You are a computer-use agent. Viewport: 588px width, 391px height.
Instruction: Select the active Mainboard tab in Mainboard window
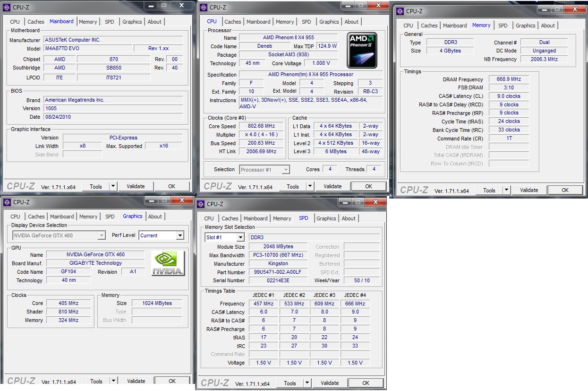click(x=61, y=21)
